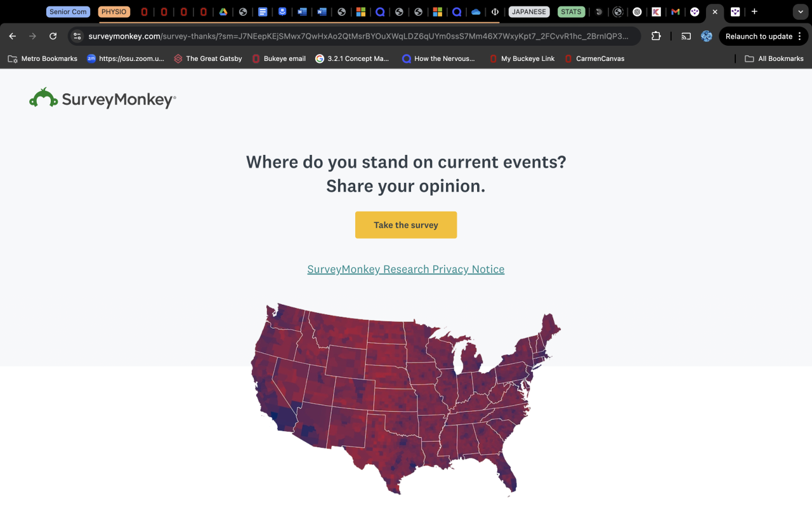Switch to the ChatGPT tab

tap(638, 11)
